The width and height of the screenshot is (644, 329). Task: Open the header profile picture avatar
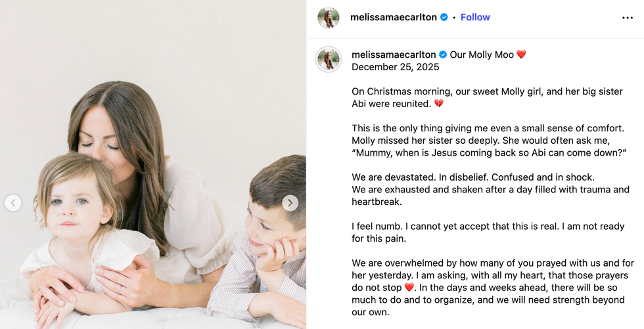(x=329, y=18)
